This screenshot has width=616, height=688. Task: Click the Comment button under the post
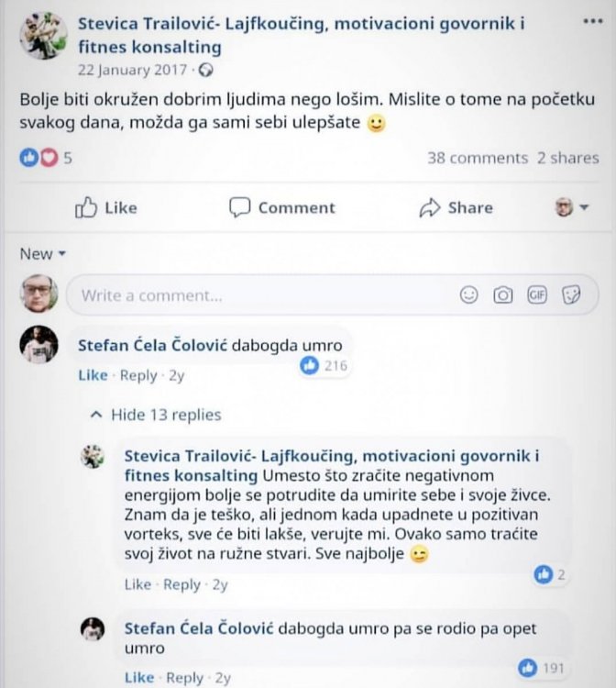point(281,208)
